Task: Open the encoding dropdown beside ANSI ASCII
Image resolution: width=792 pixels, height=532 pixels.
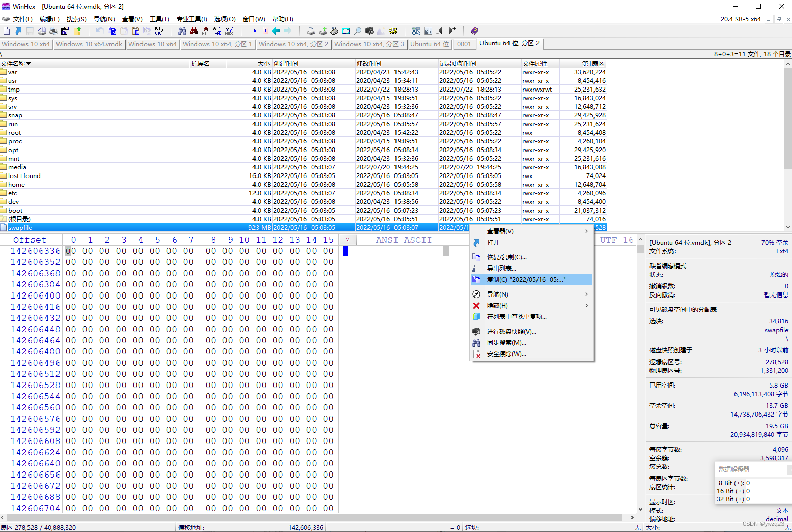Action: click(348, 239)
